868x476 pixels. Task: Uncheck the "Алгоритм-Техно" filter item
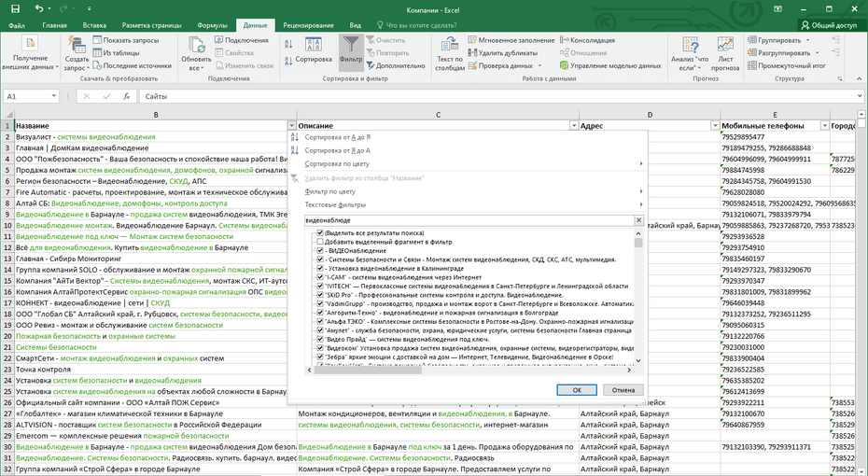click(320, 313)
